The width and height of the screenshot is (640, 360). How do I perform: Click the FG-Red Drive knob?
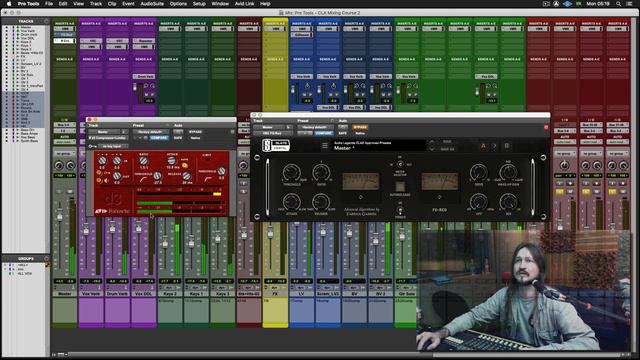(478, 173)
